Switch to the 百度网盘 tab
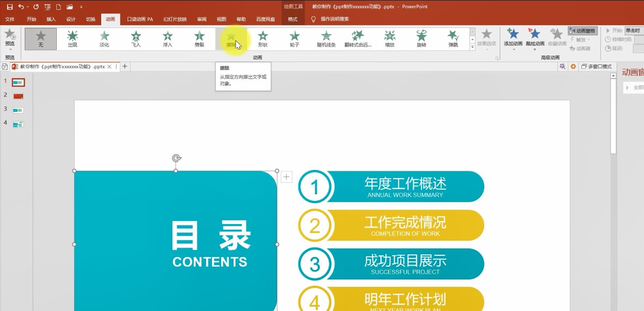This screenshot has width=644, height=311. [x=265, y=19]
